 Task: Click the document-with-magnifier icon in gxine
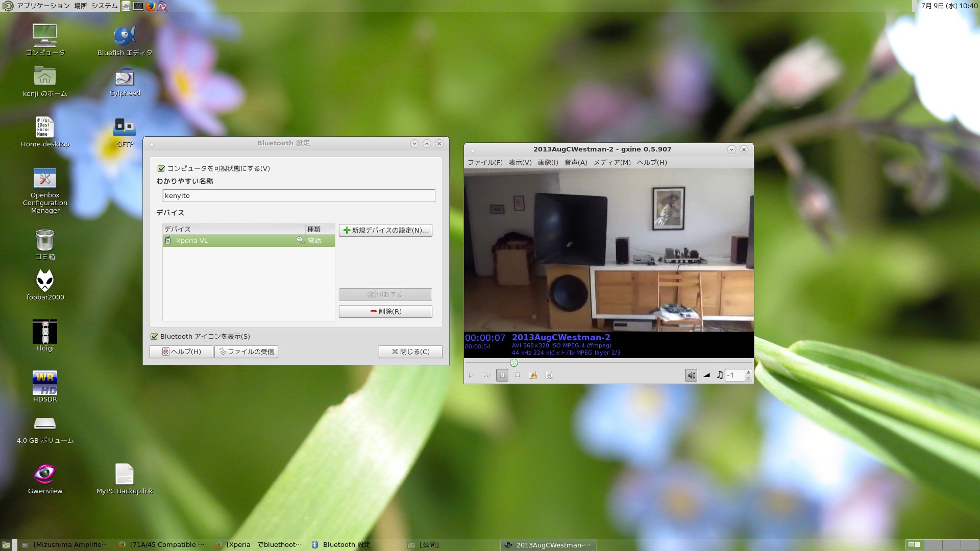549,375
